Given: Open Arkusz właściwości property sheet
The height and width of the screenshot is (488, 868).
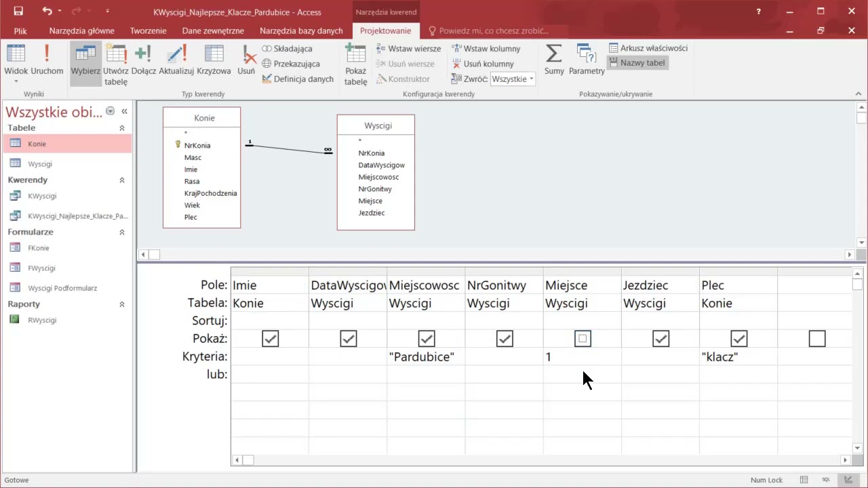Looking at the screenshot, I should (x=648, y=48).
